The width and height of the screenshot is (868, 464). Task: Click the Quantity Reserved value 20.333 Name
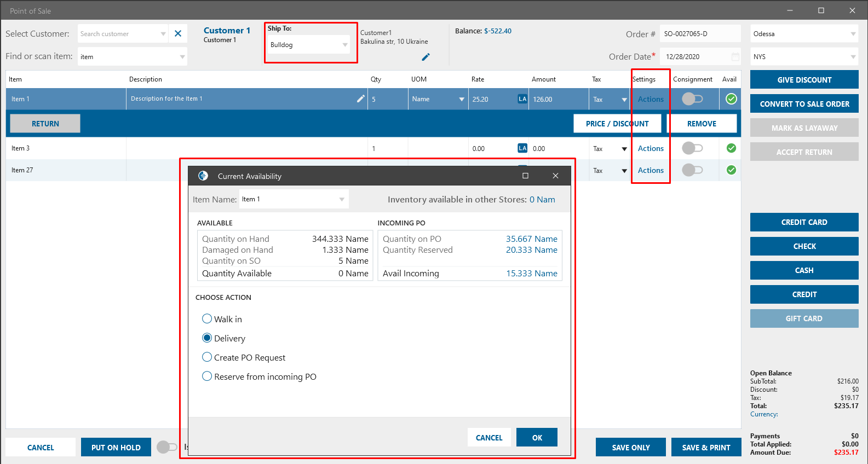pos(532,250)
